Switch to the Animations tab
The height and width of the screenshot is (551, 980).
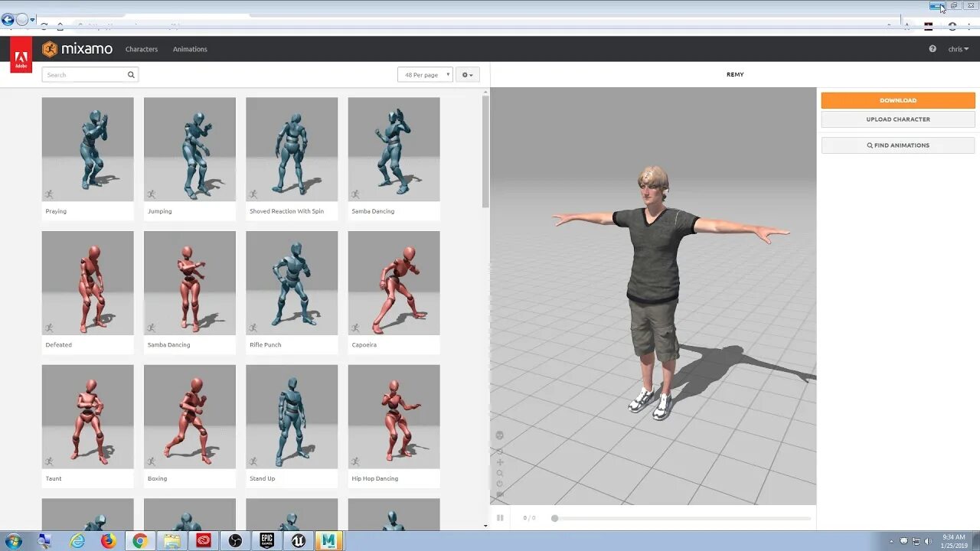click(x=190, y=49)
